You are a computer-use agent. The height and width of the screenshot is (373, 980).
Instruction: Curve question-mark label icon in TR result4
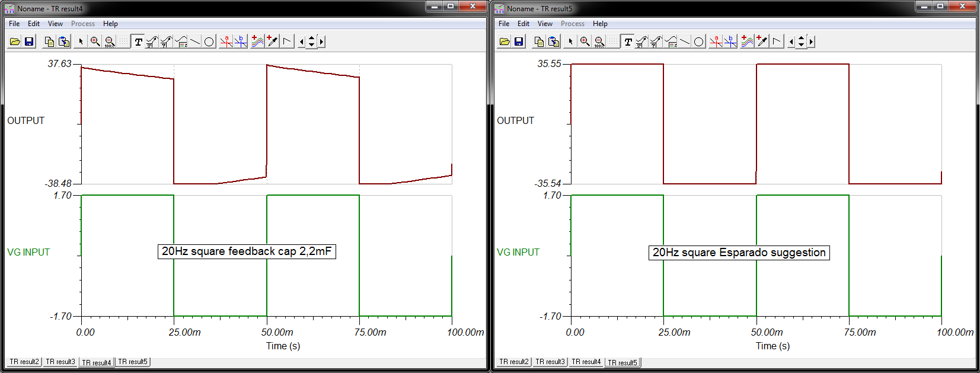[x=167, y=42]
